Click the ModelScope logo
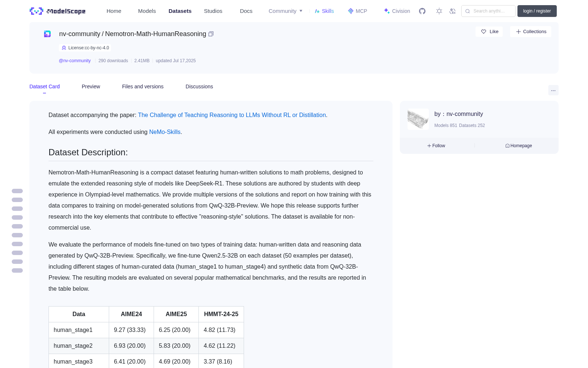Viewport: 588px width, 368px height. click(58, 11)
